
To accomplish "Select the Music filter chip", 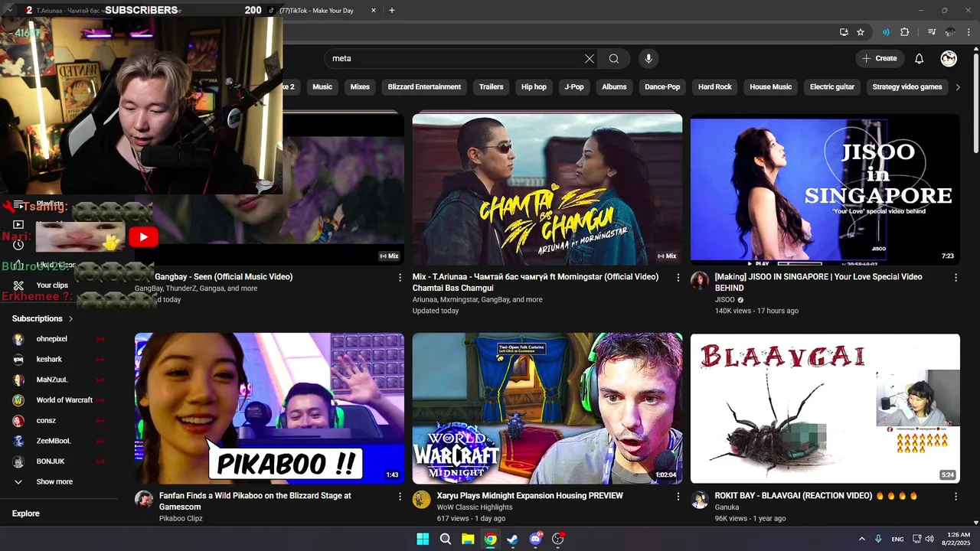I will coord(322,87).
